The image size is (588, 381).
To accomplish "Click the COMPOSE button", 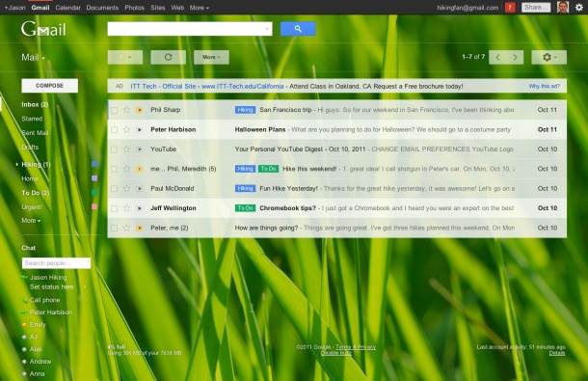I will [50, 86].
